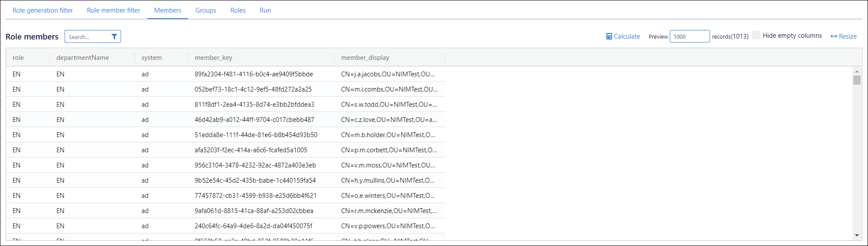This screenshot has width=868, height=246.
Task: Click the Resize arrows icon
Action: click(x=833, y=36)
